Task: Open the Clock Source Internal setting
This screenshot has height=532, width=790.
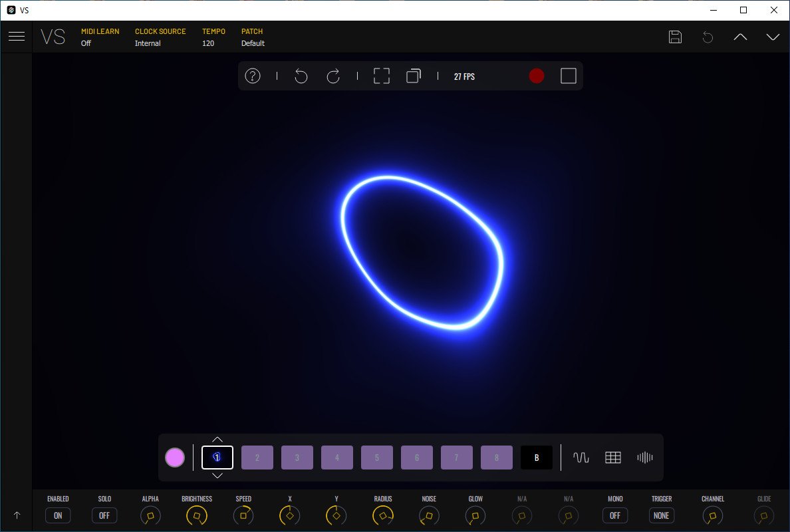Action: point(148,43)
